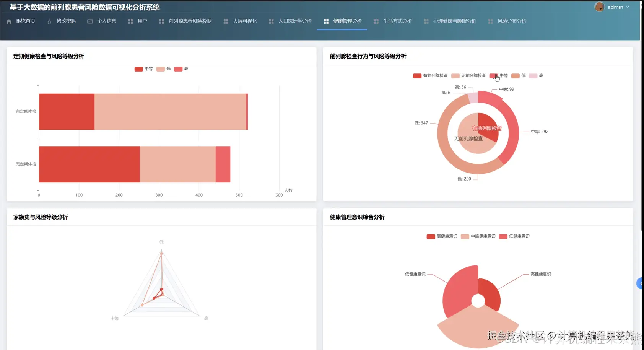Toggle 中等健康意识 legend swatch

pos(465,236)
